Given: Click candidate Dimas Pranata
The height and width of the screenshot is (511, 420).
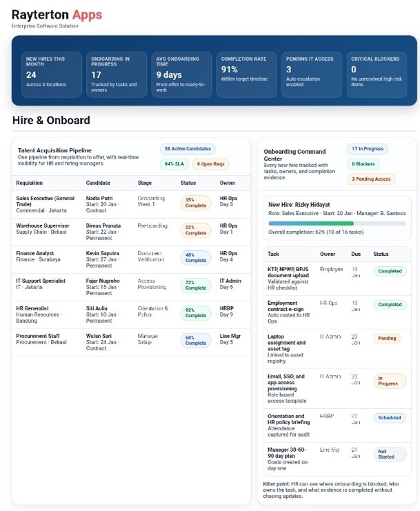Looking at the screenshot, I should [x=103, y=226].
